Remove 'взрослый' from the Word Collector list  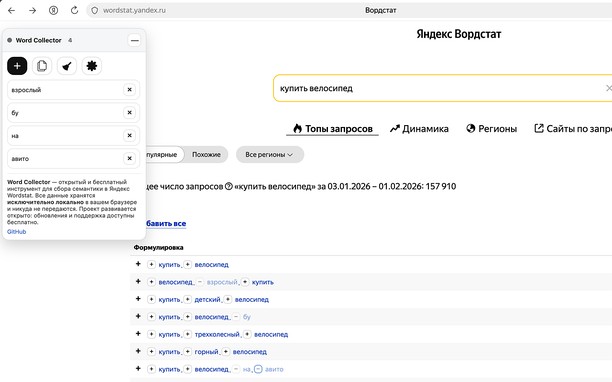(130, 90)
